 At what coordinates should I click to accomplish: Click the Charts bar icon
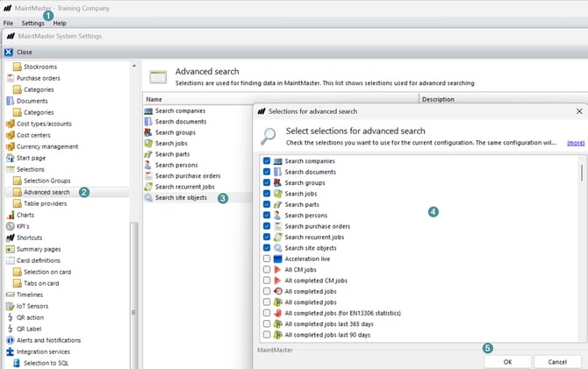pyautogui.click(x=11, y=215)
